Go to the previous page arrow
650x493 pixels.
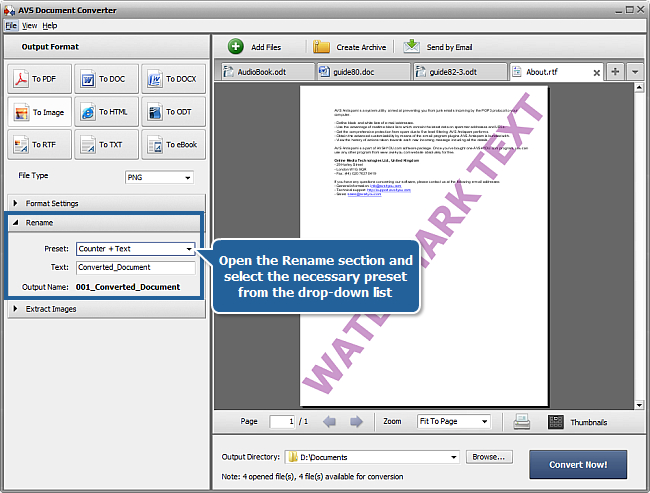[x=330, y=422]
